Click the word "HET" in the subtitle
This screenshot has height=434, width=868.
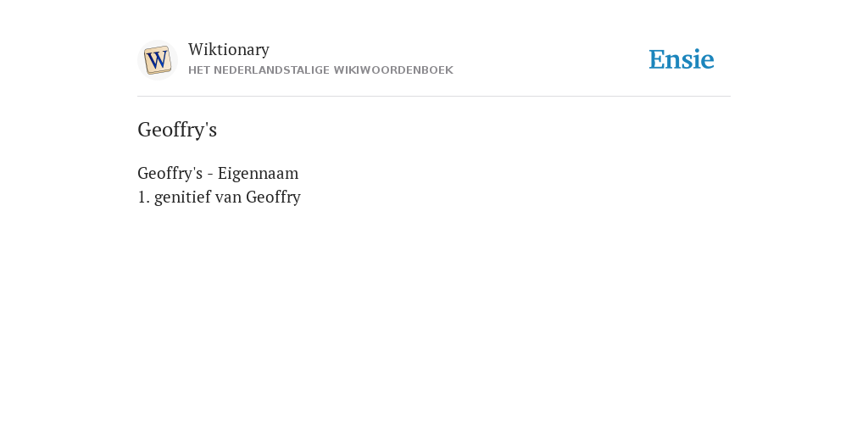pyautogui.click(x=199, y=70)
